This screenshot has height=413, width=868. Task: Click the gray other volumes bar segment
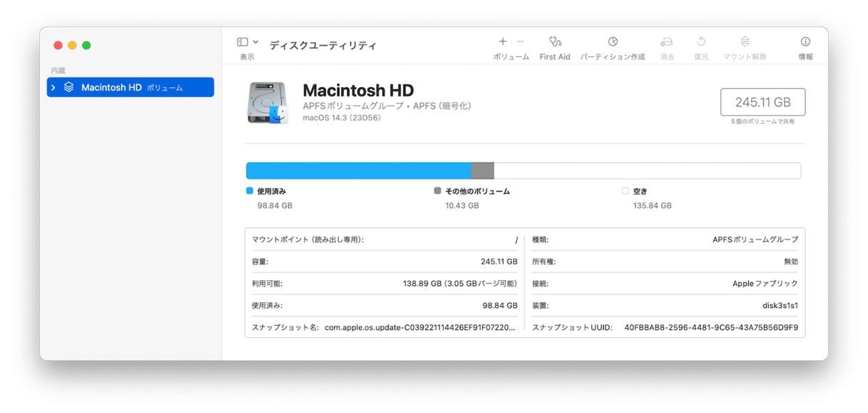click(483, 171)
